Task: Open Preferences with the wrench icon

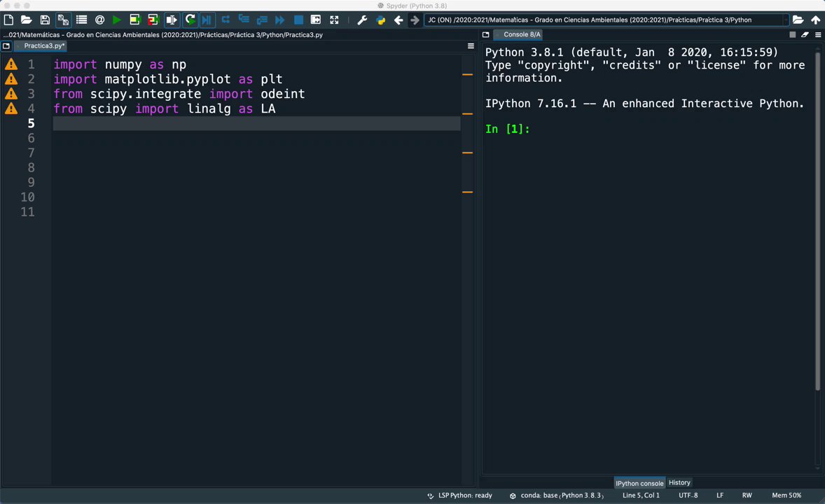Action: (x=362, y=20)
